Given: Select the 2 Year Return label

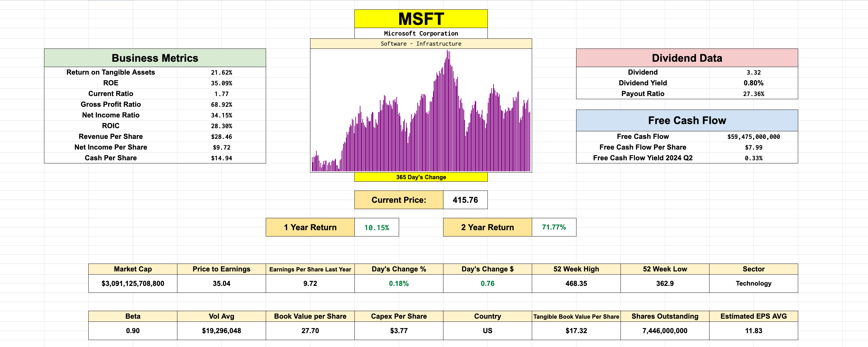Looking at the screenshot, I should tap(487, 227).
